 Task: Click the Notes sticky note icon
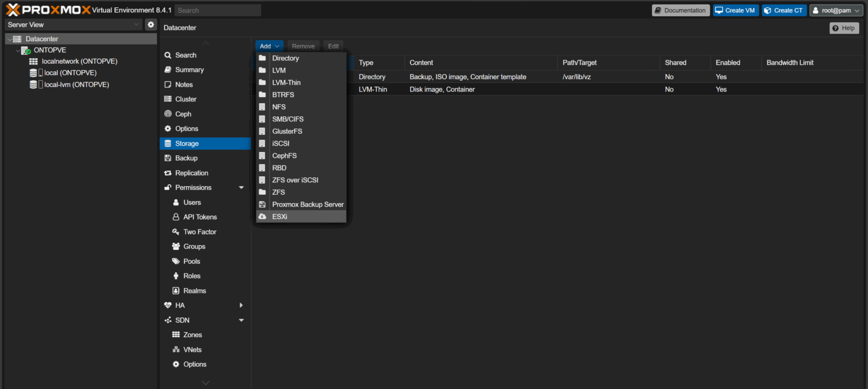click(168, 85)
